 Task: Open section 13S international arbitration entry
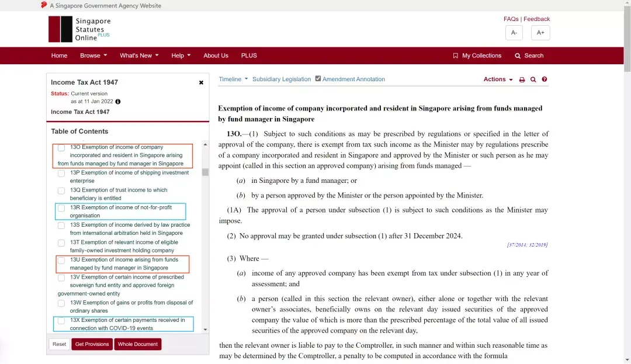point(130,229)
